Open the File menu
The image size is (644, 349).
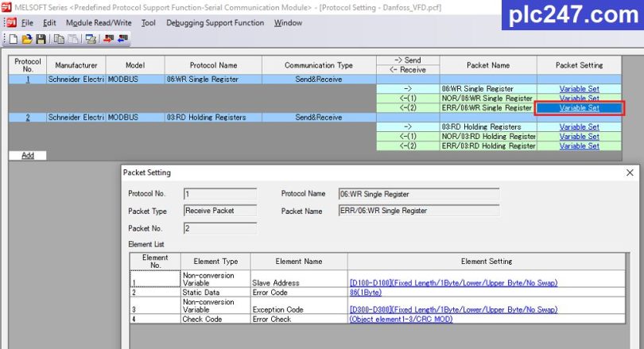click(27, 23)
